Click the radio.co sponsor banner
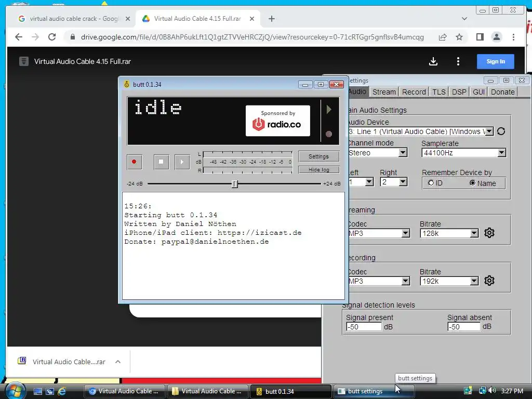Screen dimensions: 532x399 (277, 121)
